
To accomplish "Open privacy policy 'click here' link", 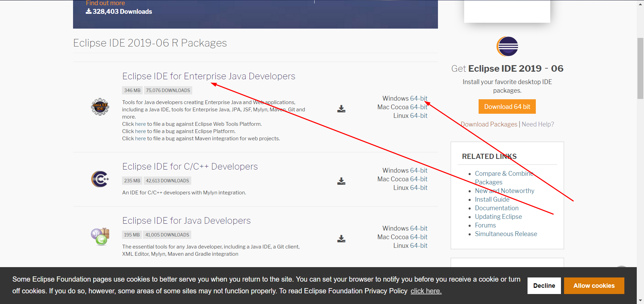I will [x=426, y=291].
